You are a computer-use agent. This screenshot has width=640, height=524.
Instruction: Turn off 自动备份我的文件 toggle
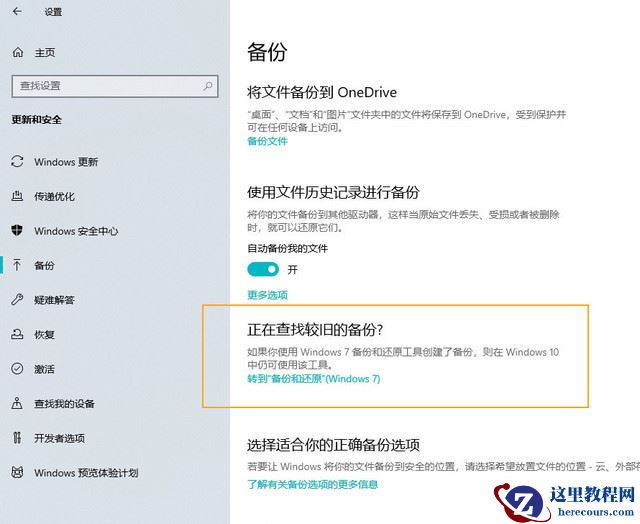click(x=263, y=269)
